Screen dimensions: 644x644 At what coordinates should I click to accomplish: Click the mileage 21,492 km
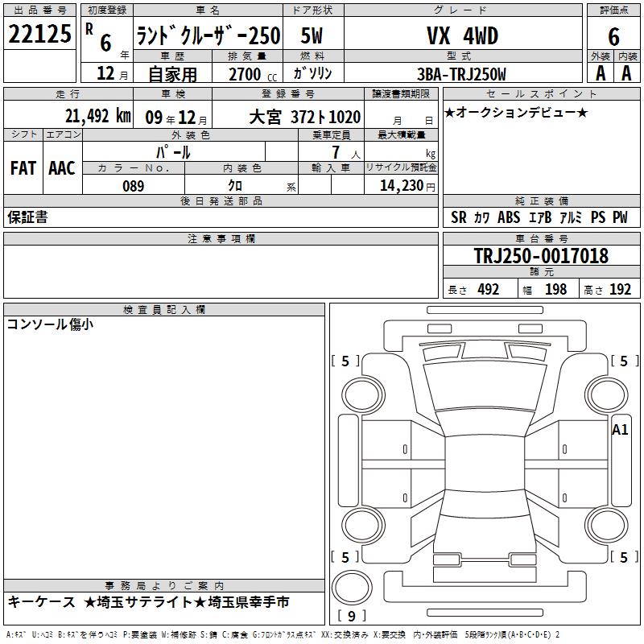point(98,116)
